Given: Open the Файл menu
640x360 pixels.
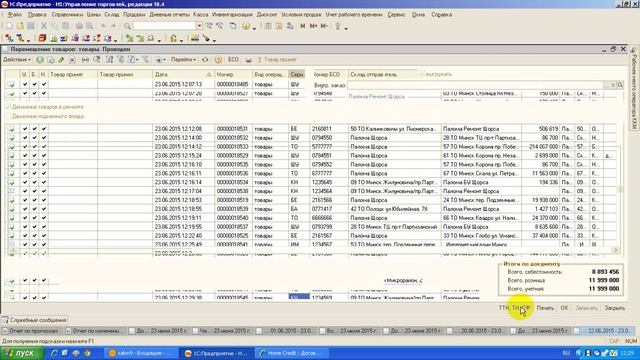Looking at the screenshot, I should 15,15.
